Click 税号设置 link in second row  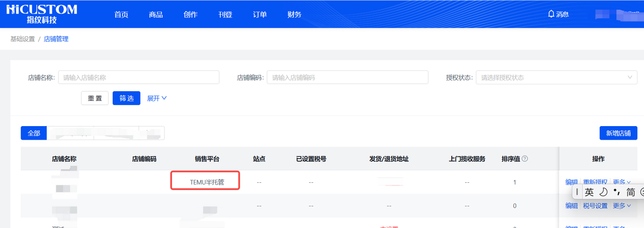point(595,206)
